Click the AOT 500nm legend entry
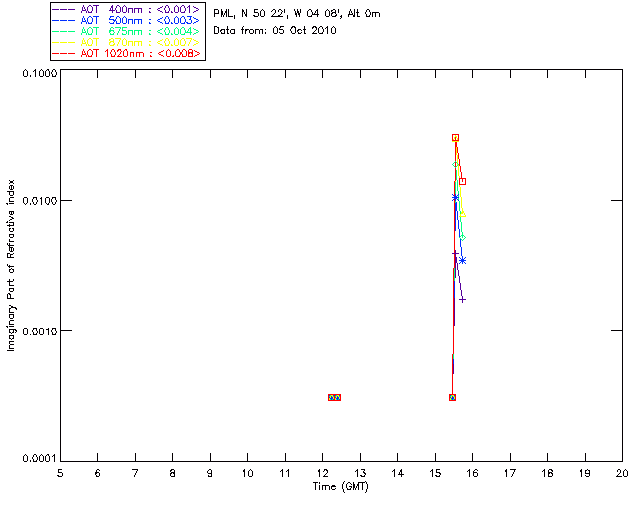This screenshot has width=640, height=512. (x=126, y=20)
